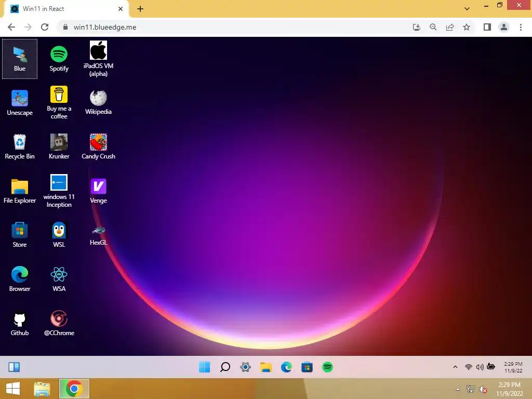Click Chrome in host taskbar
This screenshot has width=532, height=399.
click(74, 389)
